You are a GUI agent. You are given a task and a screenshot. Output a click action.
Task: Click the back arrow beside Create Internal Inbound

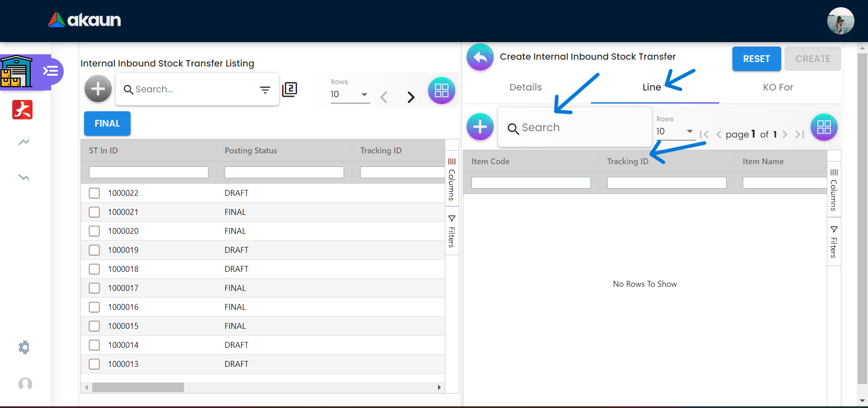point(480,57)
